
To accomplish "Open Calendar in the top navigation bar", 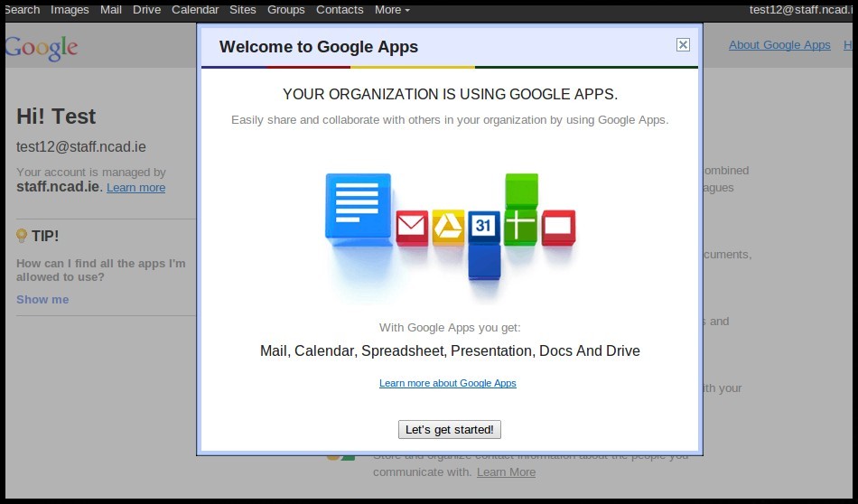I will pyautogui.click(x=195, y=10).
